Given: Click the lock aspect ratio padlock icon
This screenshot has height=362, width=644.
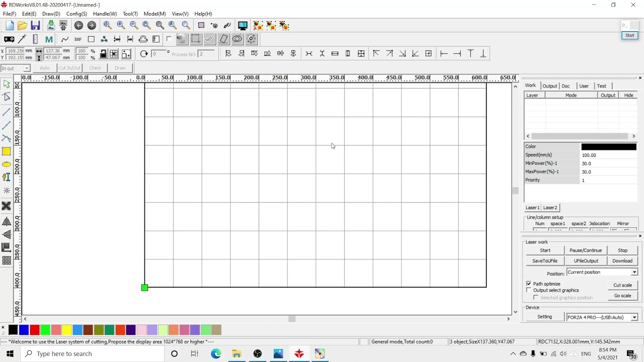Looking at the screenshot, I should click(103, 54).
